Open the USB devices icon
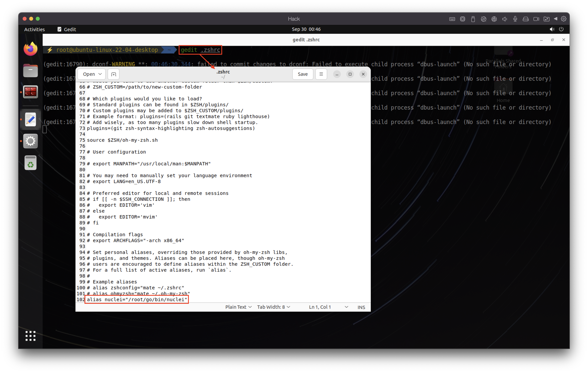The height and width of the screenshot is (373, 588). click(473, 19)
